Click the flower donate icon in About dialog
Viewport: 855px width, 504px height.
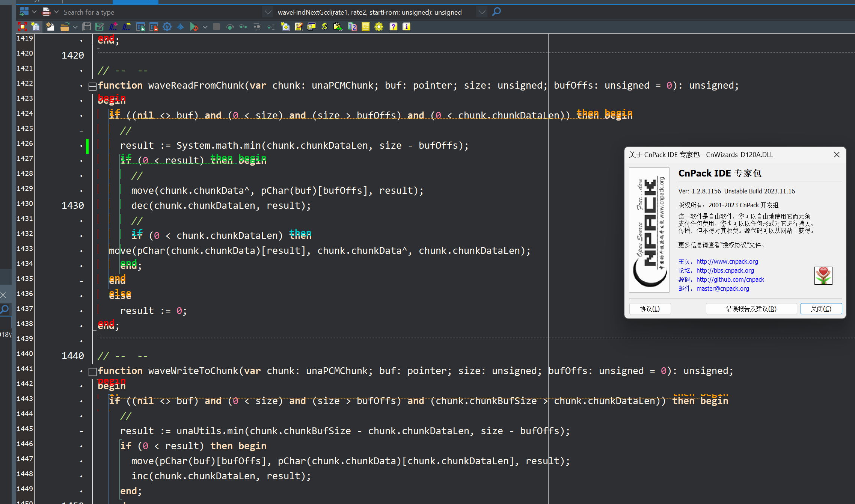click(x=823, y=276)
